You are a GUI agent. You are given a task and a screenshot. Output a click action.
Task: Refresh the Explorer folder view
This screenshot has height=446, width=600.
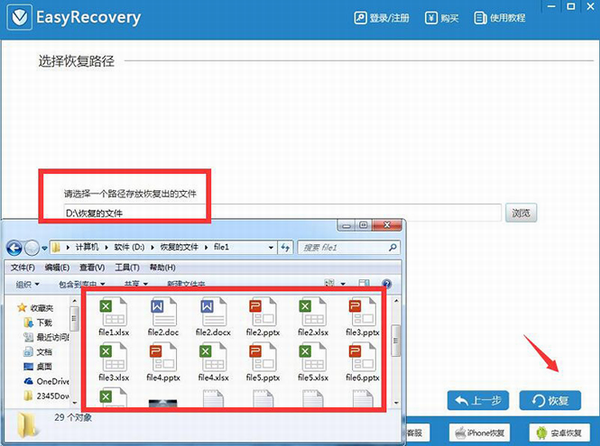pos(285,247)
